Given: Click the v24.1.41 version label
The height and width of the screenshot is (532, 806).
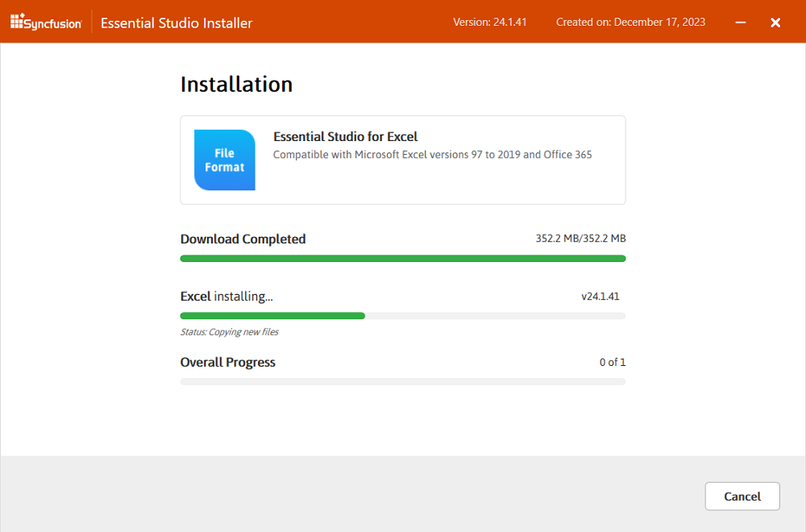Looking at the screenshot, I should tap(600, 296).
